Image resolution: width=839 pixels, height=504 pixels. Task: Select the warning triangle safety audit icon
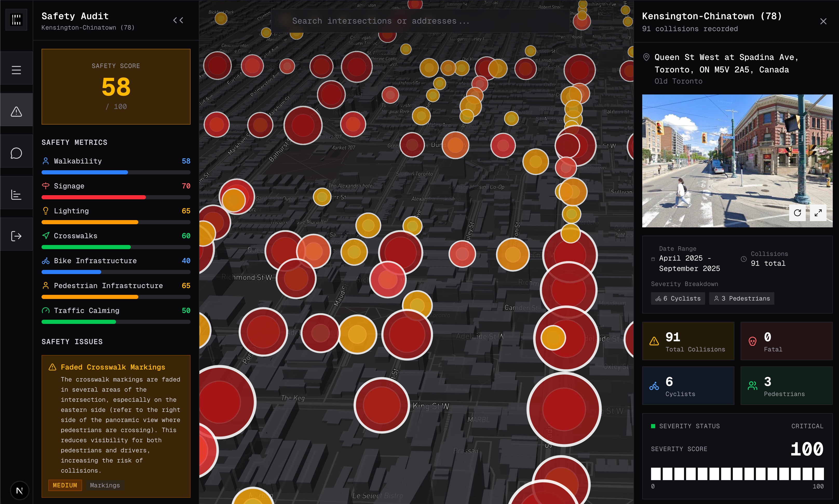(16, 111)
